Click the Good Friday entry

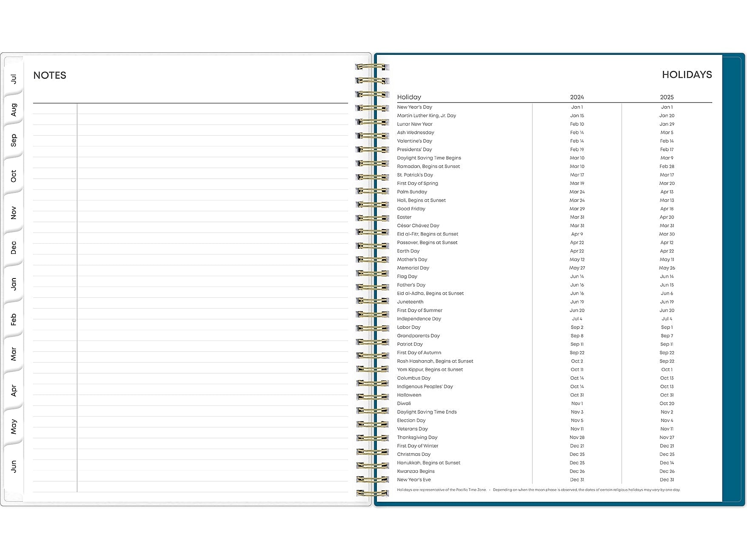pos(411,209)
